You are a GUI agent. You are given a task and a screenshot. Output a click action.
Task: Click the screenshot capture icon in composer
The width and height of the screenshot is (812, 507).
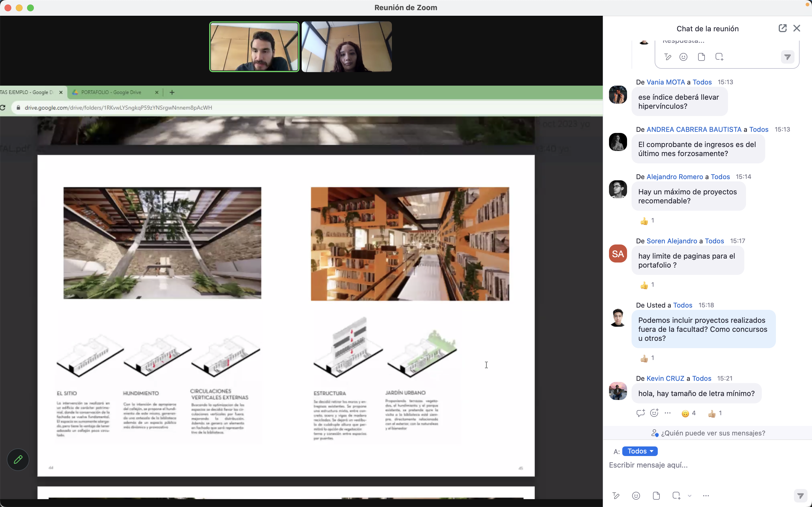point(676,496)
